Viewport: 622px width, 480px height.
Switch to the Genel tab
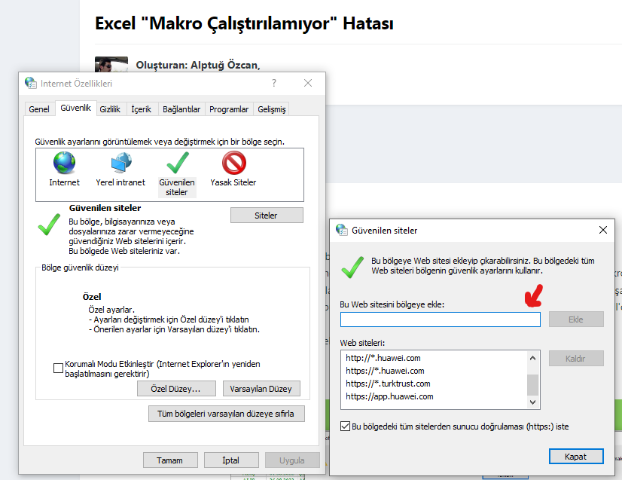coord(39,109)
